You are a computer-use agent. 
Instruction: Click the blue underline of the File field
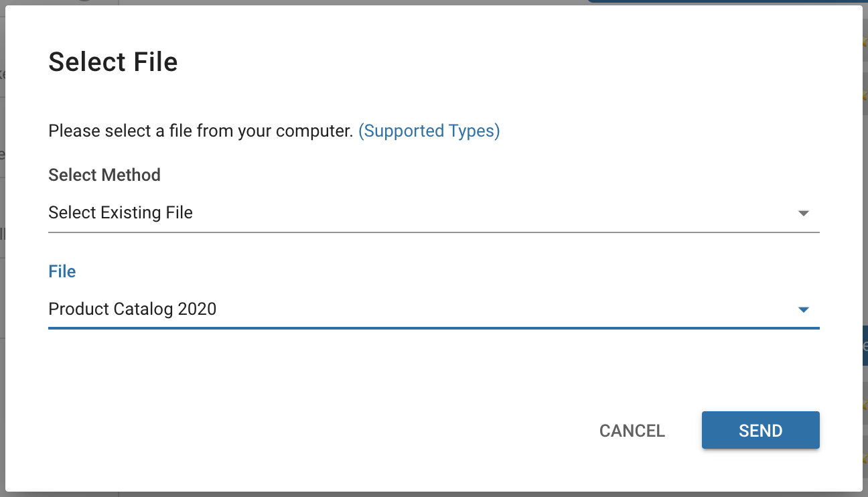pyautogui.click(x=433, y=328)
